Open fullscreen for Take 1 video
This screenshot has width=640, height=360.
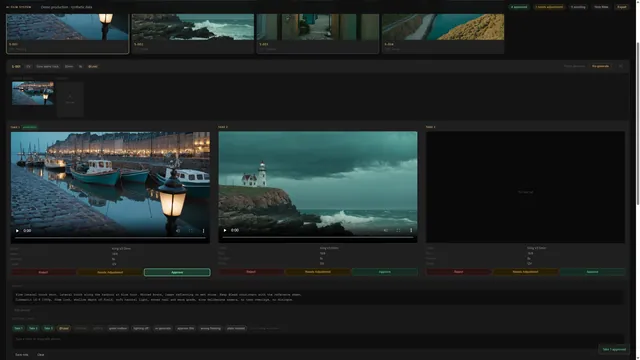191,231
